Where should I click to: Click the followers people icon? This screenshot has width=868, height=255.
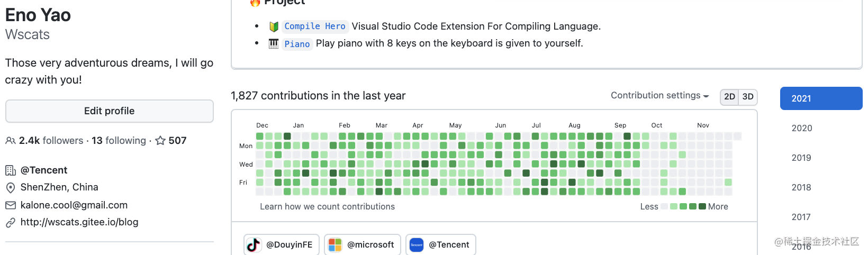click(10, 141)
